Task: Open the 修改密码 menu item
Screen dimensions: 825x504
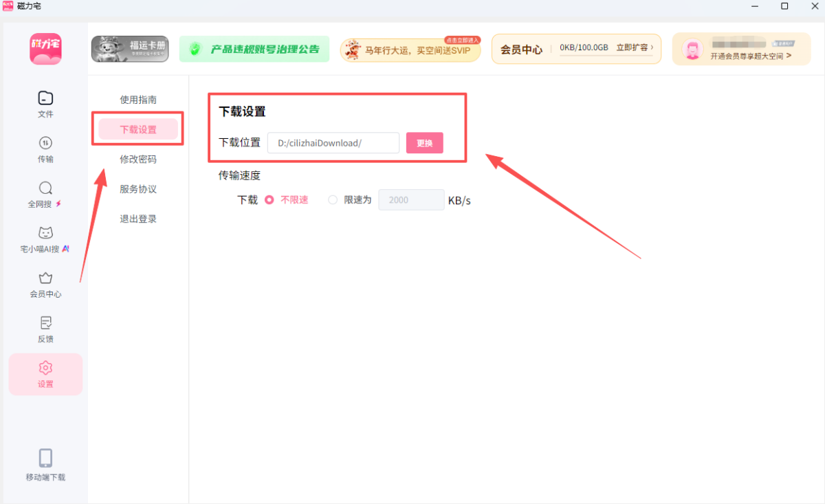Action: [138, 160]
